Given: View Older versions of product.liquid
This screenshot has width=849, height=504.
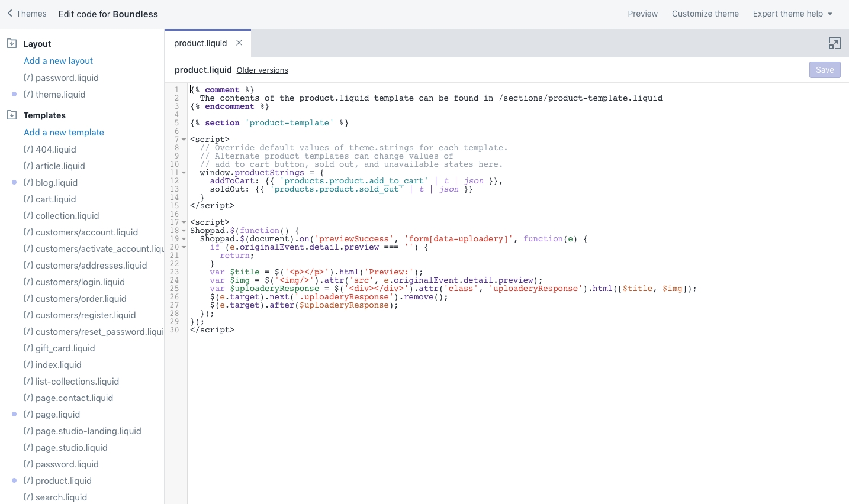Looking at the screenshot, I should (x=262, y=70).
